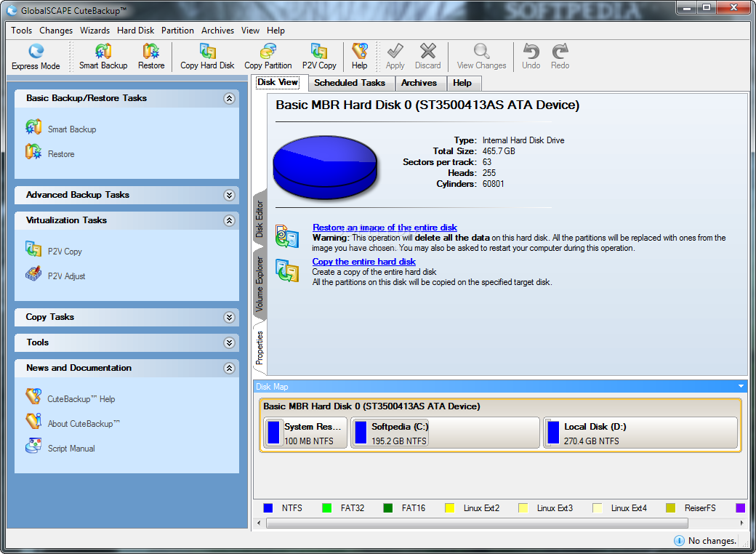
Task: Collapse the News and Documentation panel
Action: (x=229, y=368)
